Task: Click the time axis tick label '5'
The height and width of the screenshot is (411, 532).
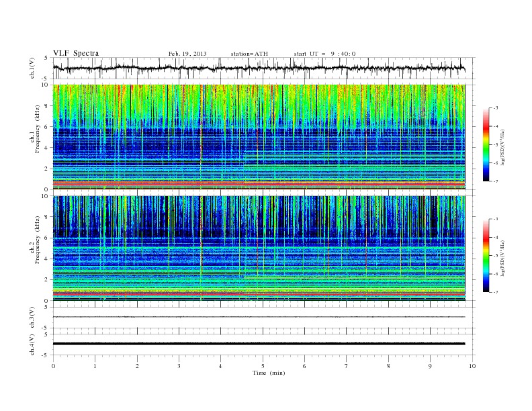Action: (x=263, y=366)
